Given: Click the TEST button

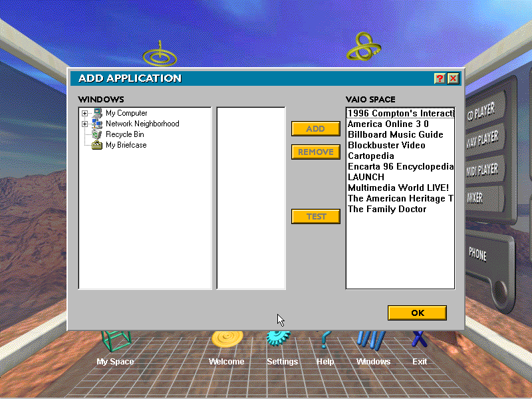Looking at the screenshot, I should tap(316, 217).
